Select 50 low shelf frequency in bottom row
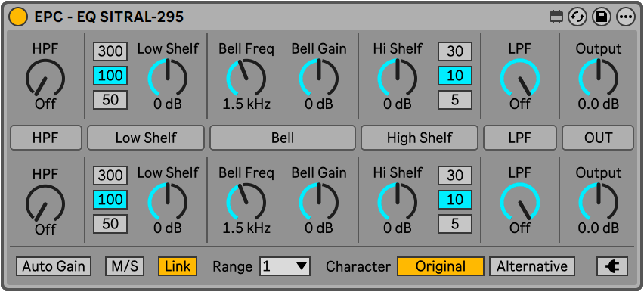The height and width of the screenshot is (292, 644). [x=110, y=224]
